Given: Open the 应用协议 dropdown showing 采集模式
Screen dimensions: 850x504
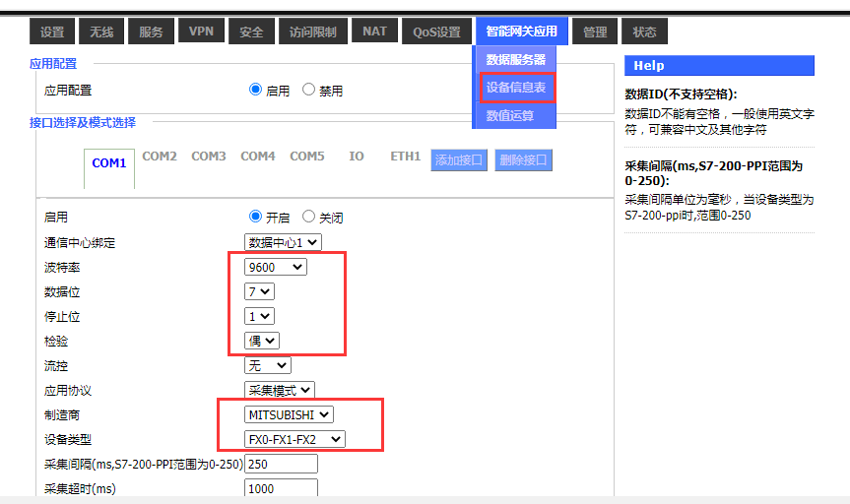Looking at the screenshot, I should point(279,390).
